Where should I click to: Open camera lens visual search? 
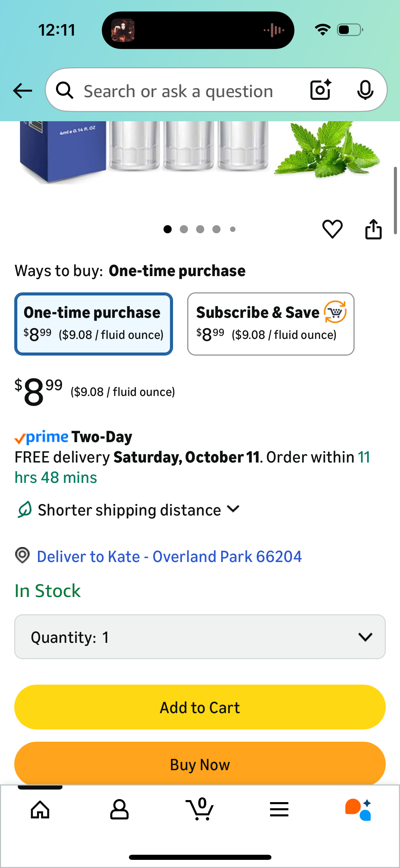tap(321, 90)
